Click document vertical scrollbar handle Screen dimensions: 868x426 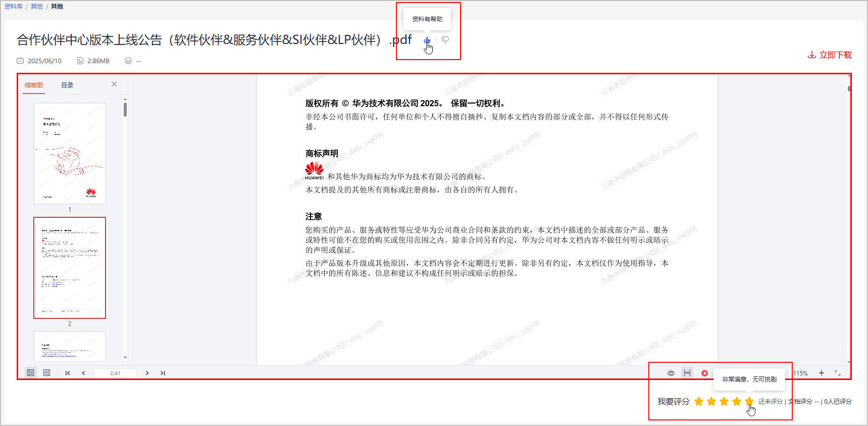(849, 88)
